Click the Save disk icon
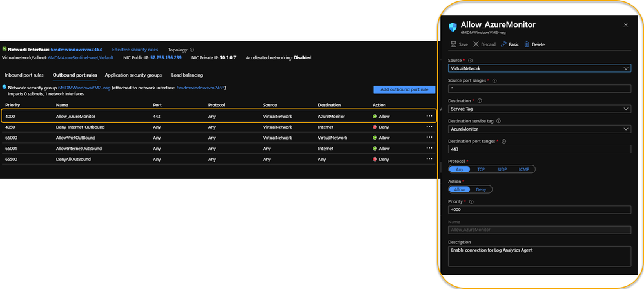 (x=453, y=44)
